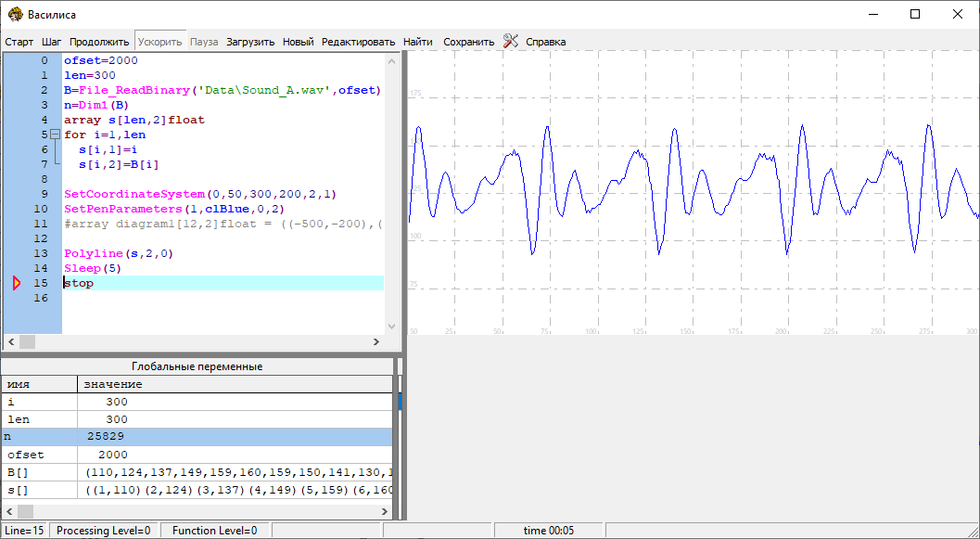
Task: Open settings via the wrench and screwdriver icon
Action: pyautogui.click(x=510, y=41)
